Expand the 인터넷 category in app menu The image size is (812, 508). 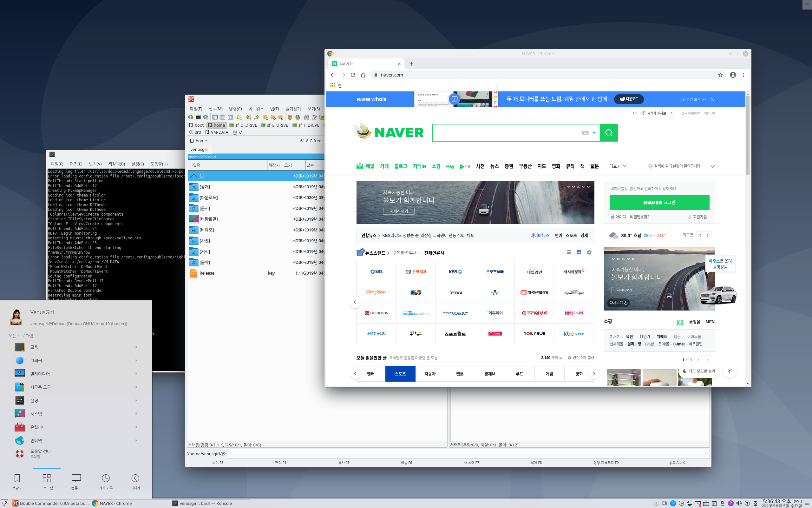[76, 440]
